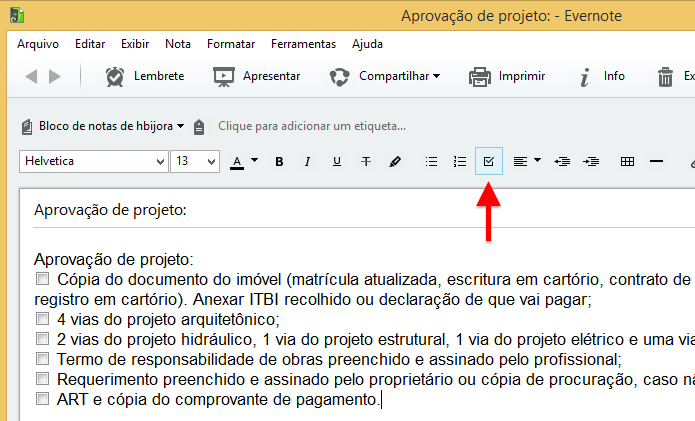Click the text alignment icon

(x=520, y=162)
